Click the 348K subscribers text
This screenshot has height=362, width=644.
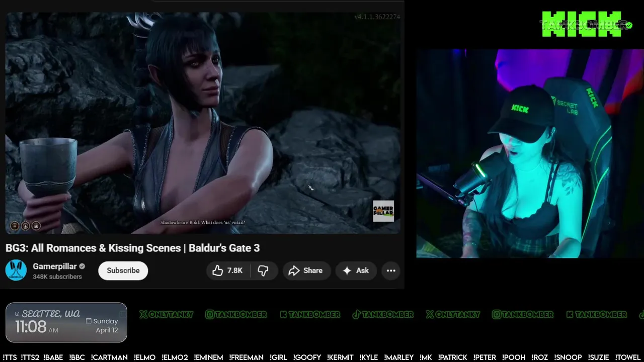click(57, 277)
